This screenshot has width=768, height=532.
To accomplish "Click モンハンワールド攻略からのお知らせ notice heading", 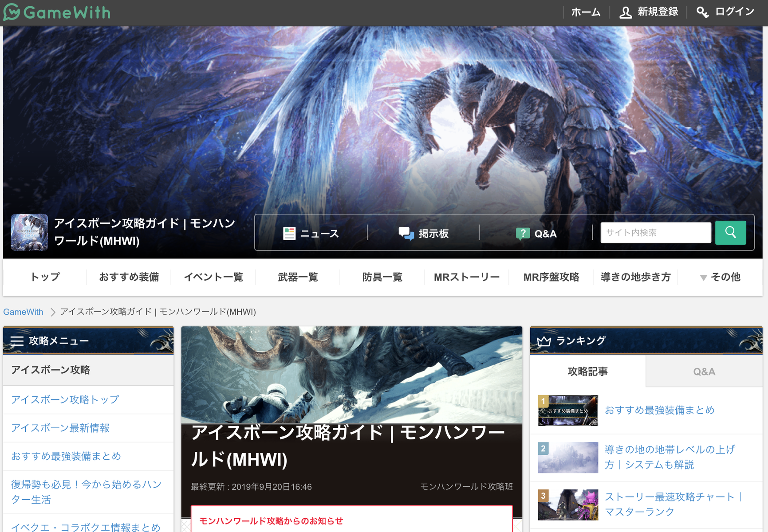I will (271, 521).
